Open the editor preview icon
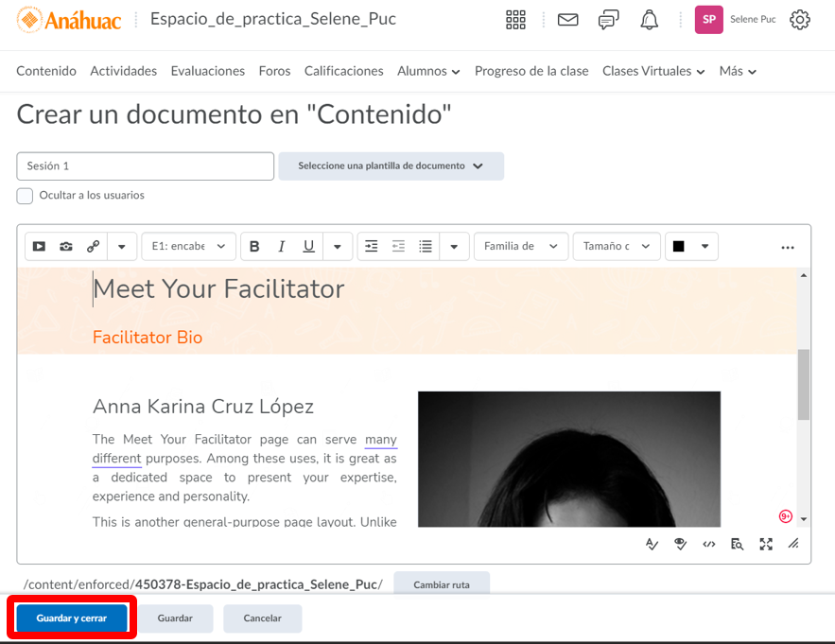This screenshot has width=835, height=644. [737, 544]
